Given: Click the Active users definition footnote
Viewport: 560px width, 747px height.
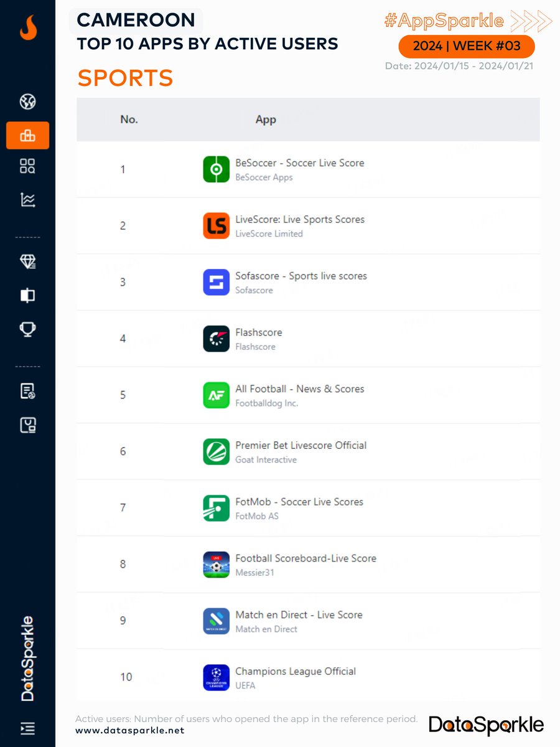Looking at the screenshot, I should 246,719.
